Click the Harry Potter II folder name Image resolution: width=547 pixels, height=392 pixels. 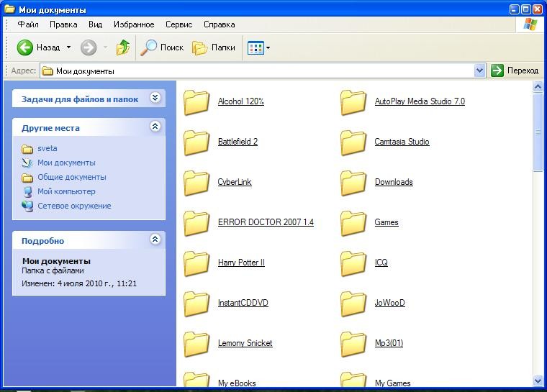pyautogui.click(x=241, y=263)
